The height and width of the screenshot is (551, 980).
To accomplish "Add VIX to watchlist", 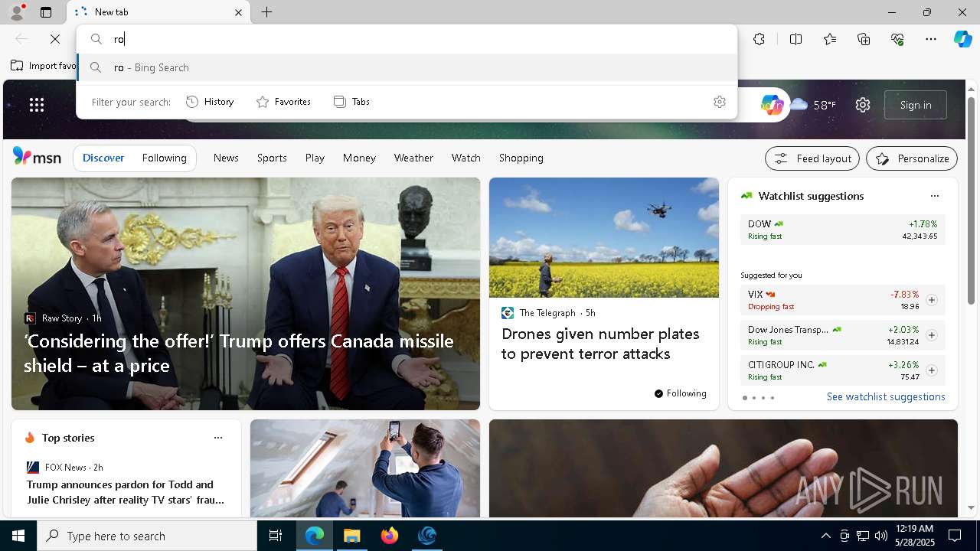I will (932, 300).
